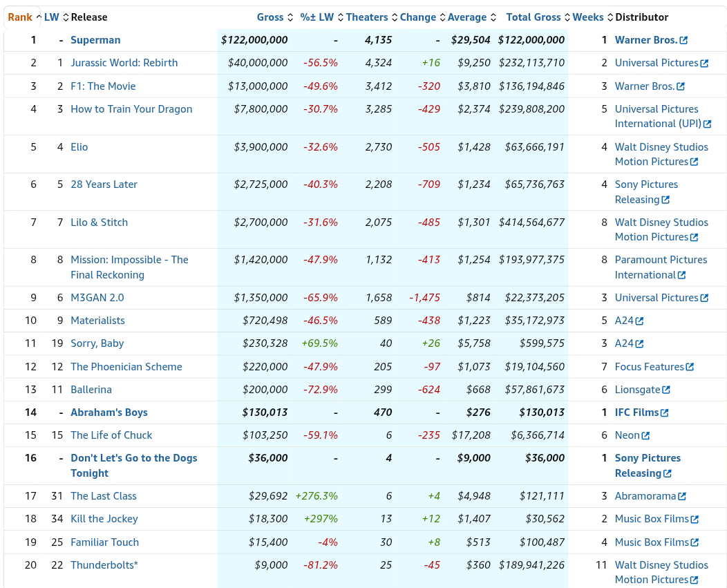Click external icon for 28 Years Later's Sony Releasing

tap(665, 200)
